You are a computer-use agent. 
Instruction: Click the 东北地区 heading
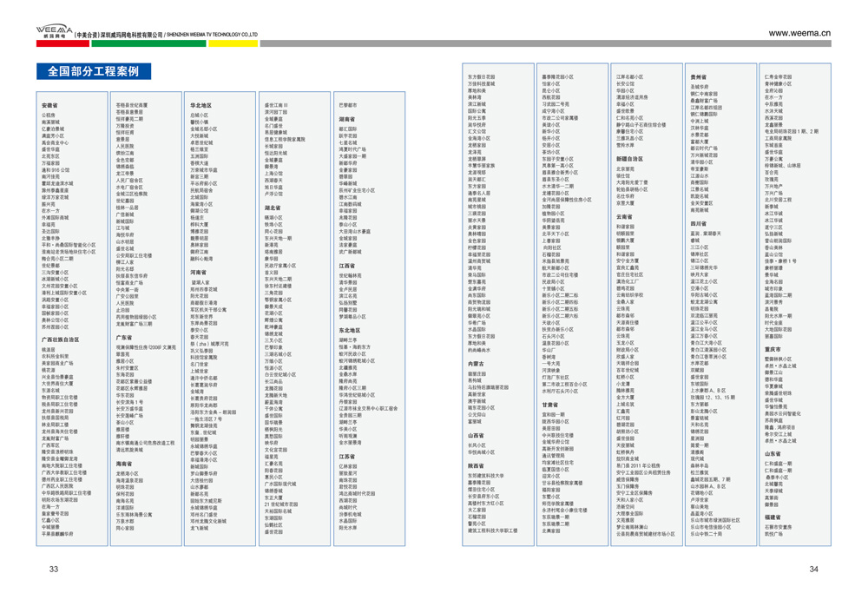(x=350, y=331)
